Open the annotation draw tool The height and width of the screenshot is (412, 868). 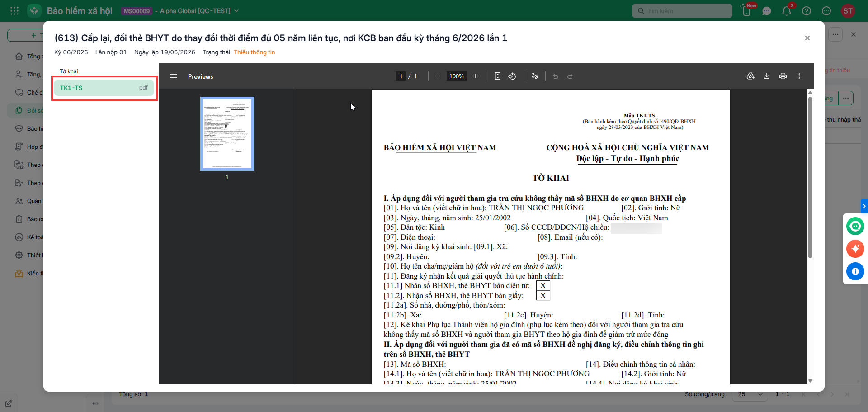pos(535,76)
